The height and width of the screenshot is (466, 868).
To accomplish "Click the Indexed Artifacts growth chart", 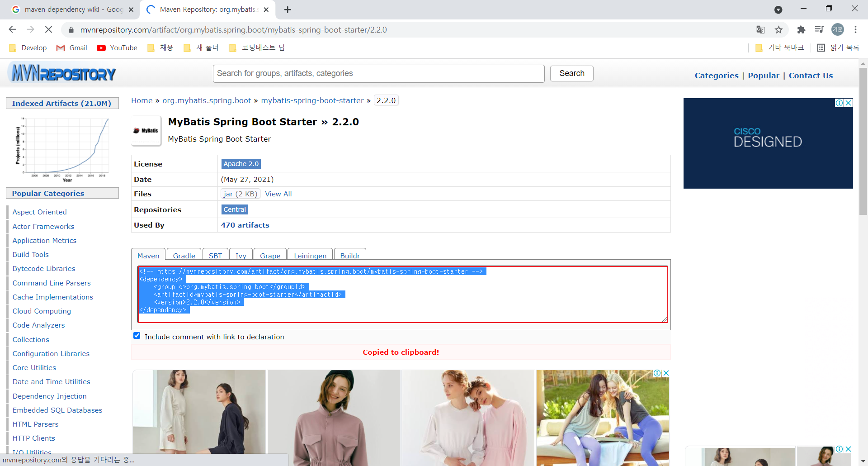I will pyautogui.click(x=62, y=149).
